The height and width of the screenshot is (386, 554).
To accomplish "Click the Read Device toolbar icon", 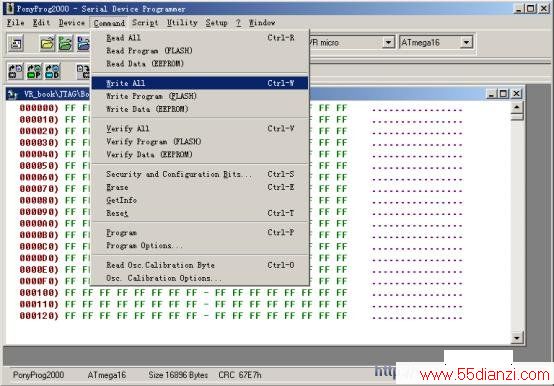I will coord(16,71).
